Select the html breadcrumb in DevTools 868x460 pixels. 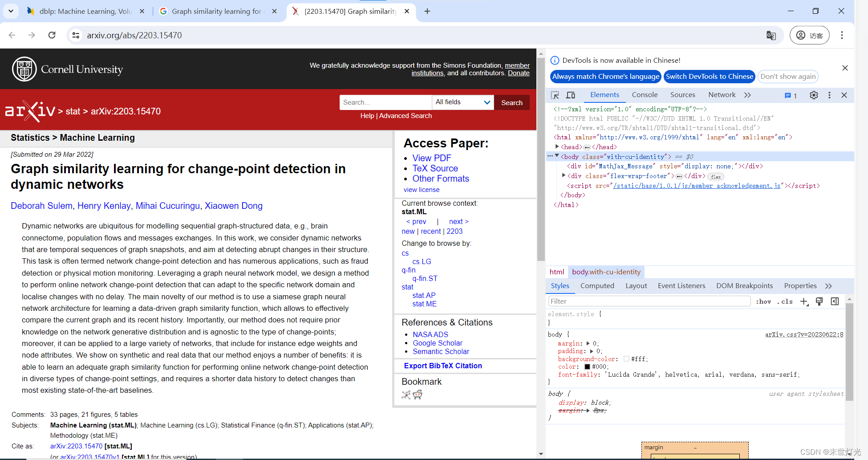(x=556, y=272)
